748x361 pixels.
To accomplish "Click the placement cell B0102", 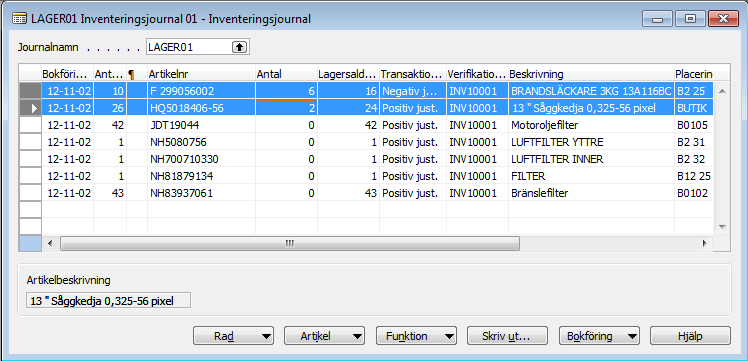I will click(x=694, y=194).
